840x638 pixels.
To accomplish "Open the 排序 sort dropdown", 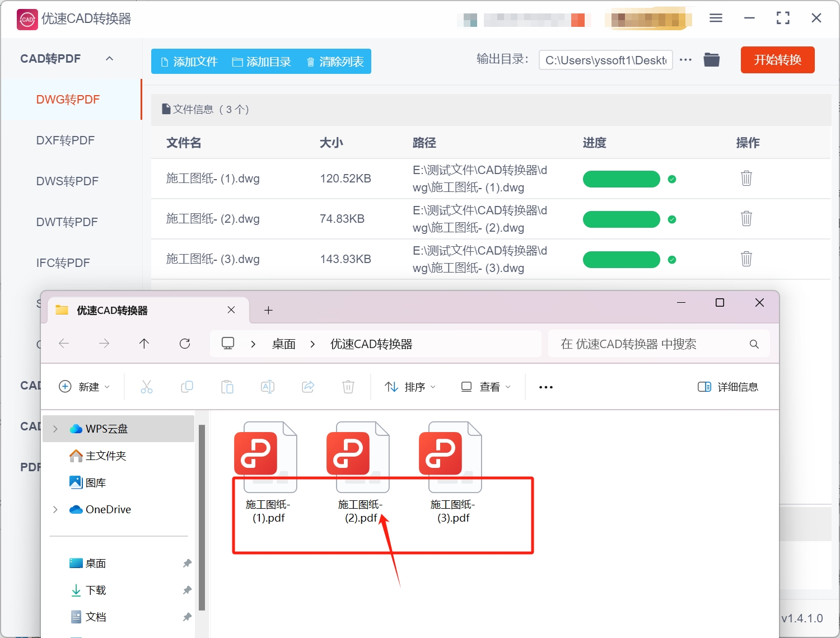I will 410,387.
